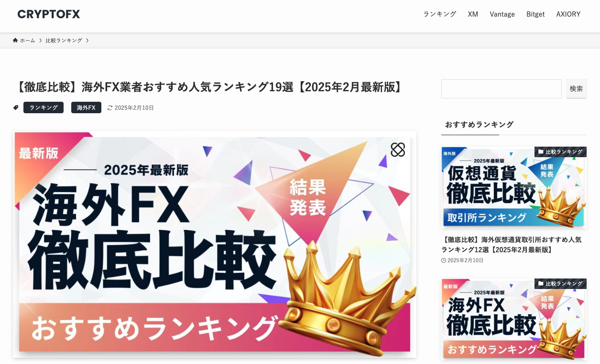This screenshot has height=364, width=600.
Task: Click the home icon in breadcrumb
Action: point(15,40)
